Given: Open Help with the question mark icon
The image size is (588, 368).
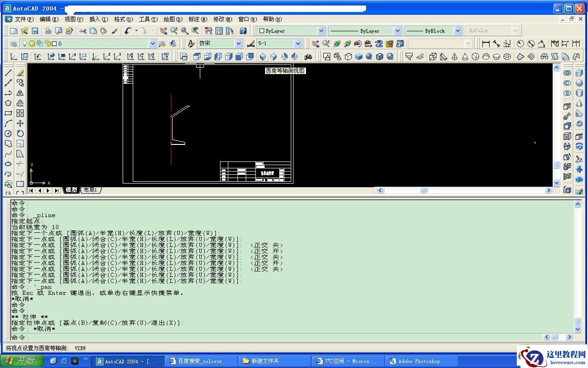Looking at the screenshot, I should click(x=243, y=31).
